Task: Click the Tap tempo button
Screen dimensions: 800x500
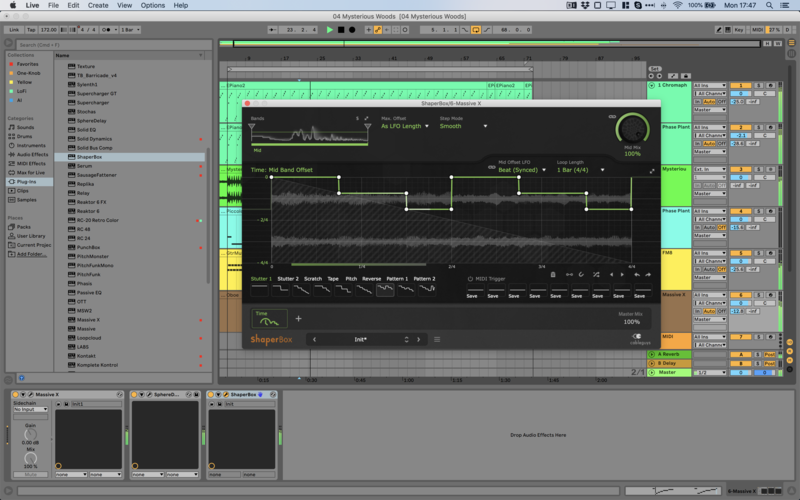Action: [29, 30]
